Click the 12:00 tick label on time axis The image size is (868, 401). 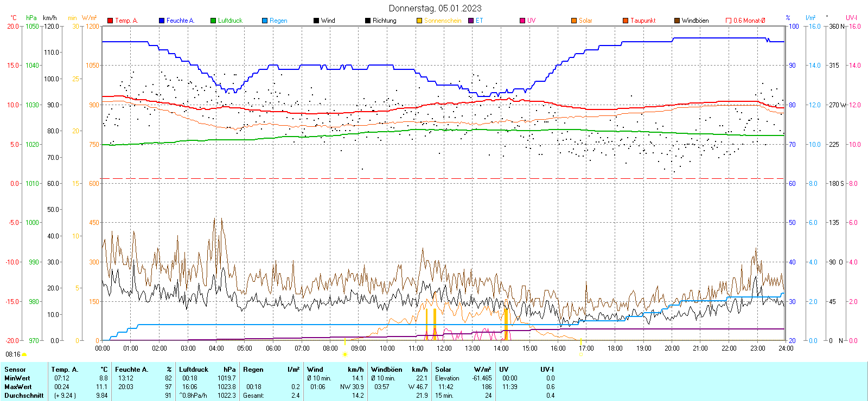pos(444,348)
